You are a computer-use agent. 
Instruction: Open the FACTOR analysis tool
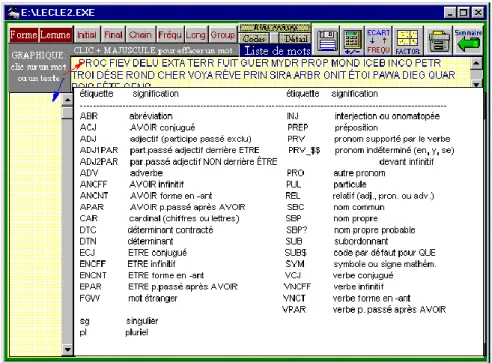407,41
